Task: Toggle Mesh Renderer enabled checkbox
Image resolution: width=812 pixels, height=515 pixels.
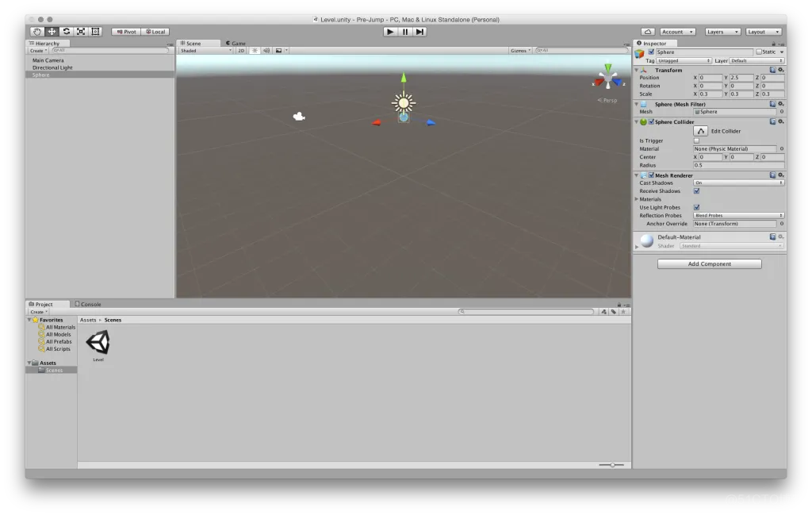Action: tap(651, 175)
